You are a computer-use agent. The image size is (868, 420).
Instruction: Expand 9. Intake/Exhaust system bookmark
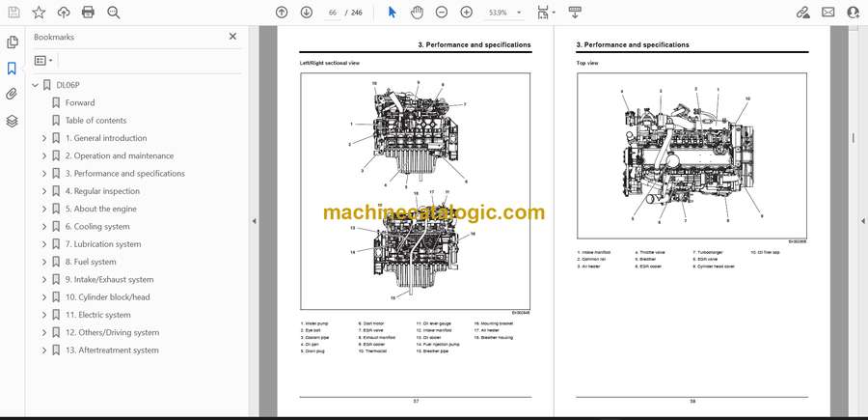[x=44, y=280]
